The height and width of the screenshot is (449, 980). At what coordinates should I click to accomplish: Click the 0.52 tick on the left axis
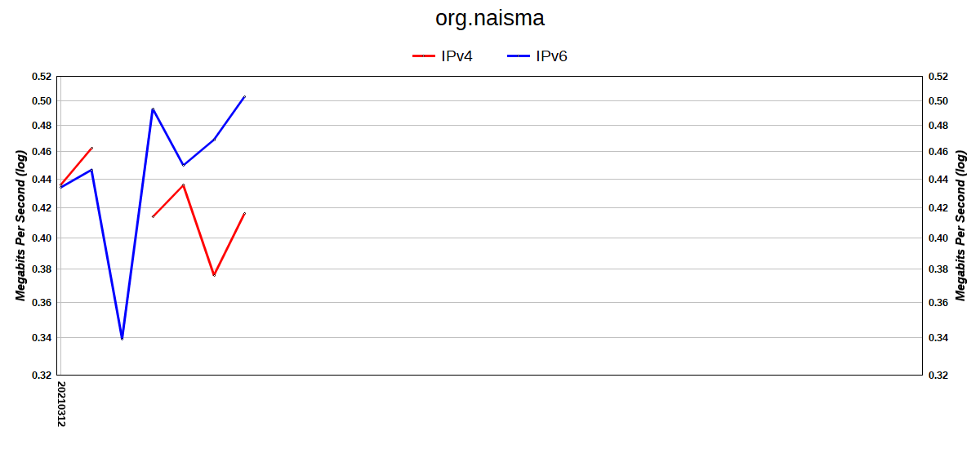click(x=41, y=77)
